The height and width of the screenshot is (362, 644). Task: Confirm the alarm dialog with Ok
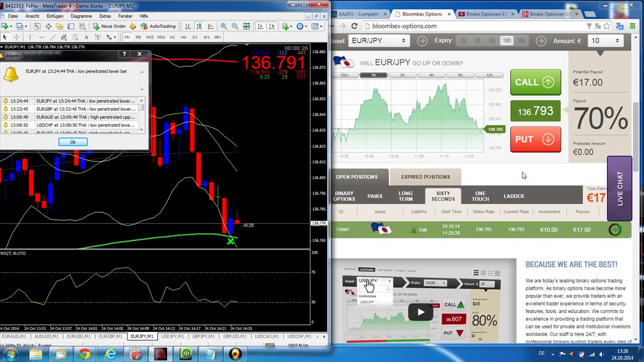(x=73, y=142)
